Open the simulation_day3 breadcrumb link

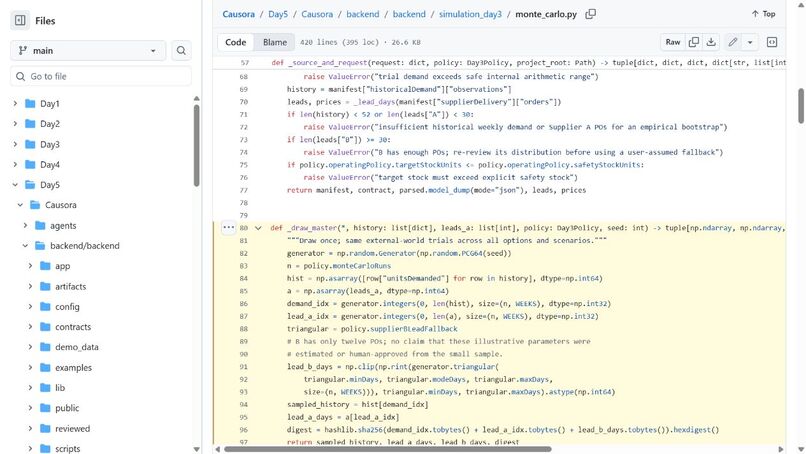[470, 14]
